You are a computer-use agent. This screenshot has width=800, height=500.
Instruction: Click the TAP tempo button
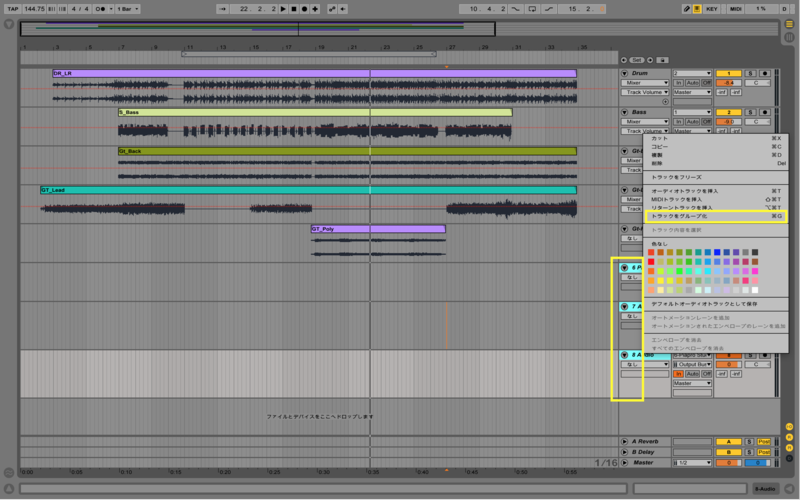[13, 9]
